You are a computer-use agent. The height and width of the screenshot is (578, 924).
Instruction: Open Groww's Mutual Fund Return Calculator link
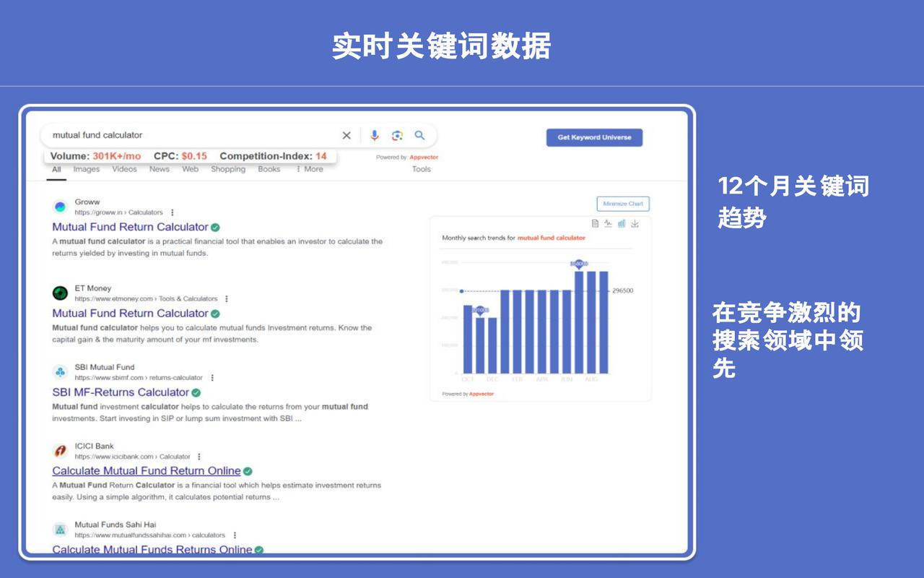[130, 227]
